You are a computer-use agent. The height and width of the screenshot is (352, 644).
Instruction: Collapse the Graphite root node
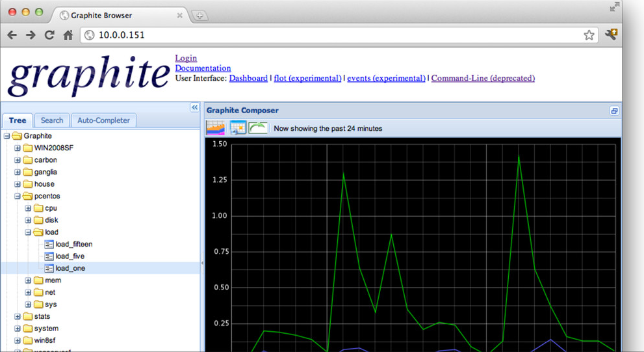pyautogui.click(x=6, y=136)
